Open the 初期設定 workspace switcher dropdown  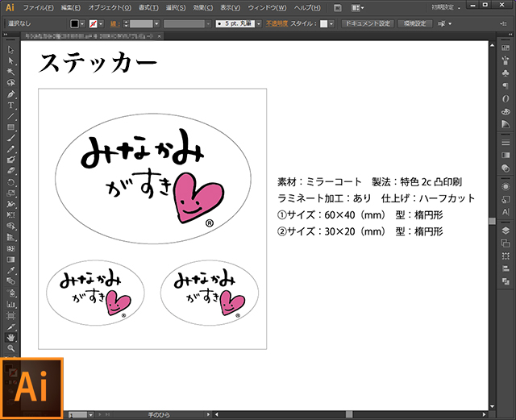click(446, 7)
